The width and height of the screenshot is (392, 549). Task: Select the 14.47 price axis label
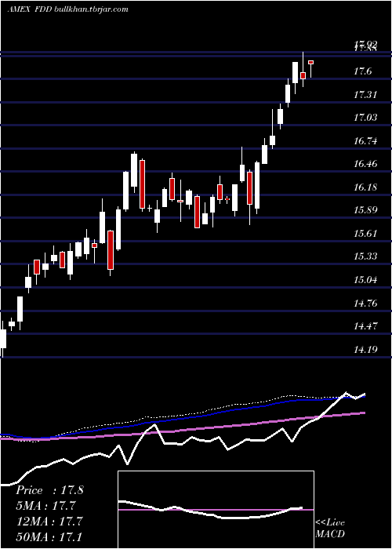pyautogui.click(x=366, y=326)
